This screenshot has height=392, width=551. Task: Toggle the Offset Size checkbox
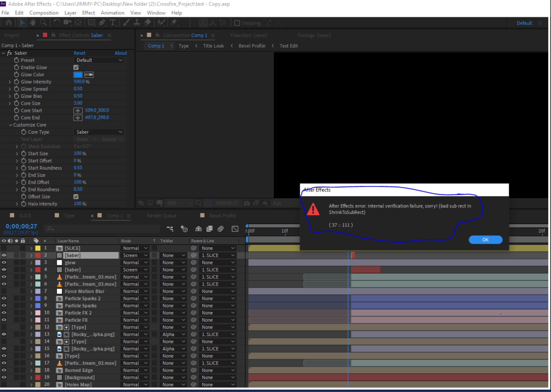click(76, 196)
